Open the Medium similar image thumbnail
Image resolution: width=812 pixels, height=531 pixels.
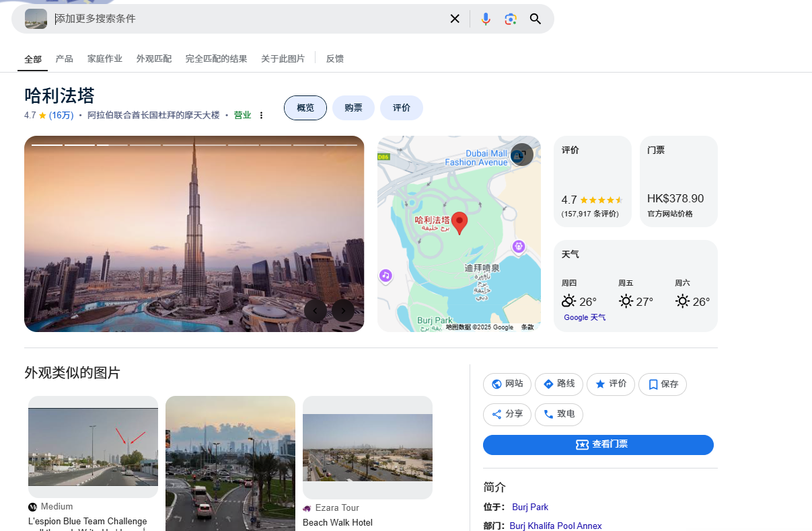pos(93,447)
